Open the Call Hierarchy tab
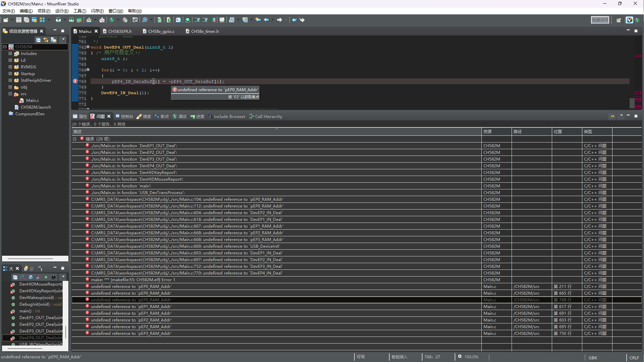Image resolution: width=644 pixels, height=362 pixels. 266,117
